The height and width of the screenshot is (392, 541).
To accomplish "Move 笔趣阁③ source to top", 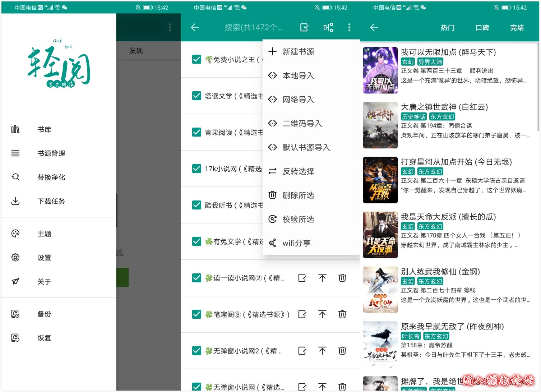I will [x=322, y=314].
